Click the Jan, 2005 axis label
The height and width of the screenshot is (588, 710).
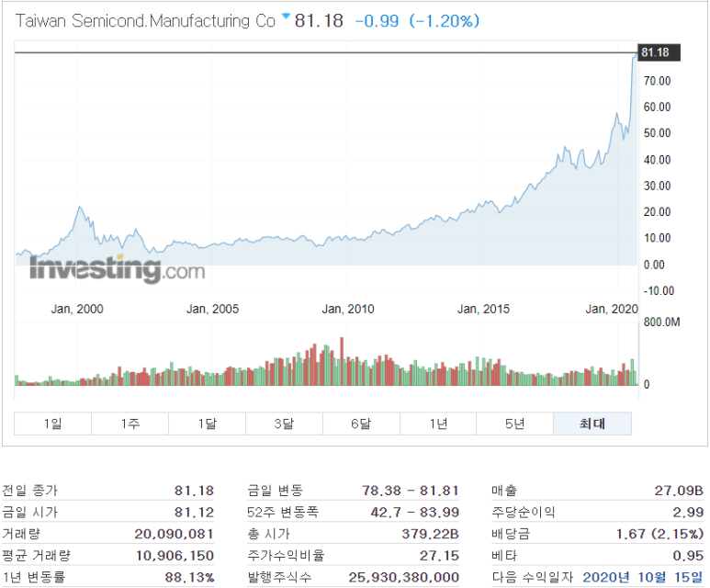click(212, 309)
